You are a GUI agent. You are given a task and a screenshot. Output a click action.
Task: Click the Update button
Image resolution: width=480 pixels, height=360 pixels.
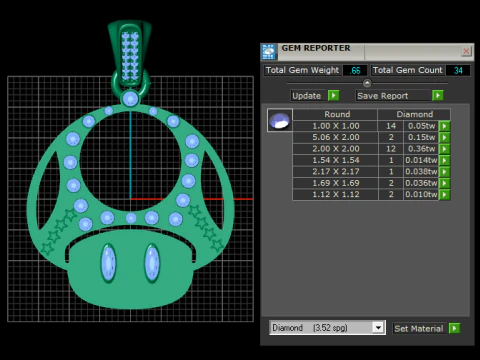(307, 96)
